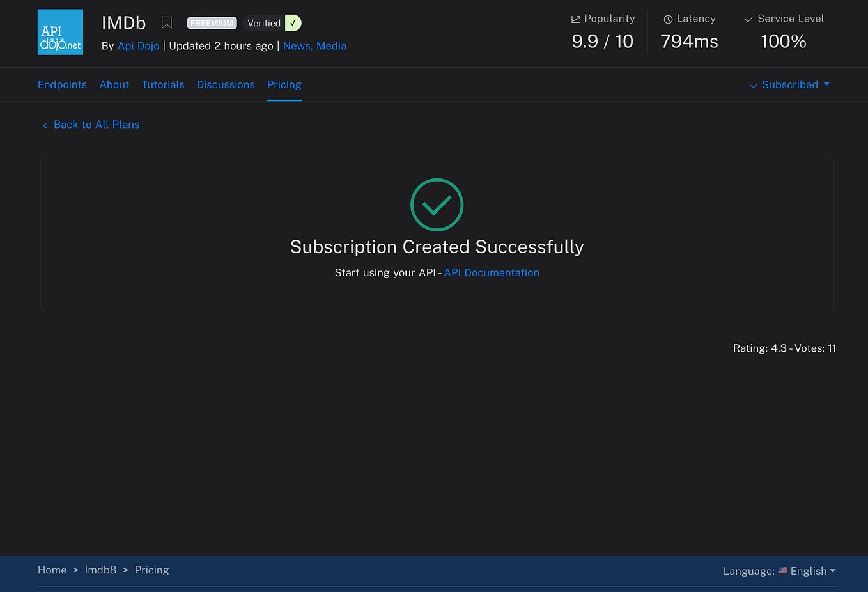
Task: Open the Subscribed dropdown
Action: [x=790, y=84]
